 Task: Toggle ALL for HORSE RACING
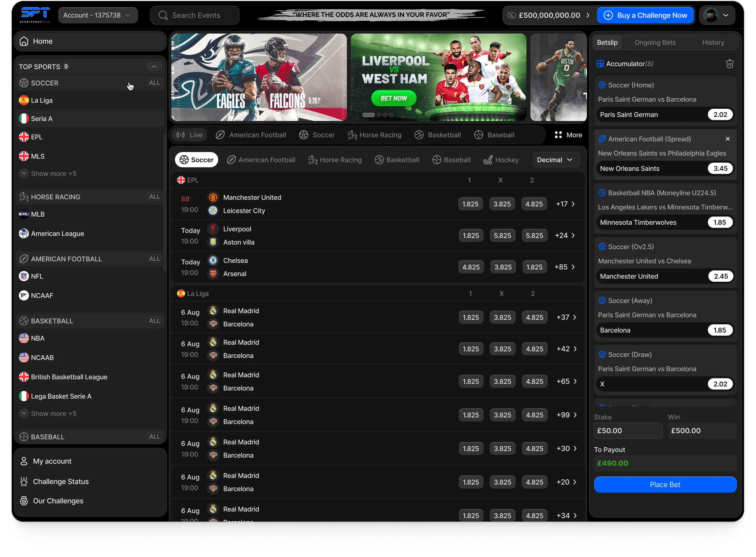click(154, 197)
